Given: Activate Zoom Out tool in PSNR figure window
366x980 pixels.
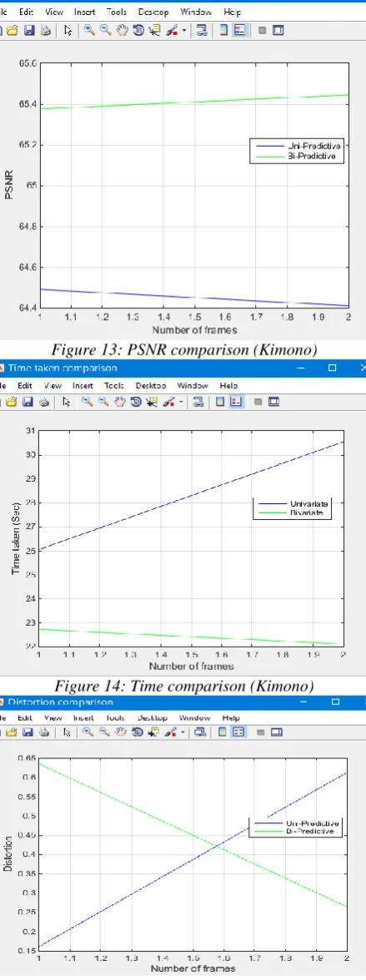Looking at the screenshot, I should click(x=105, y=29).
